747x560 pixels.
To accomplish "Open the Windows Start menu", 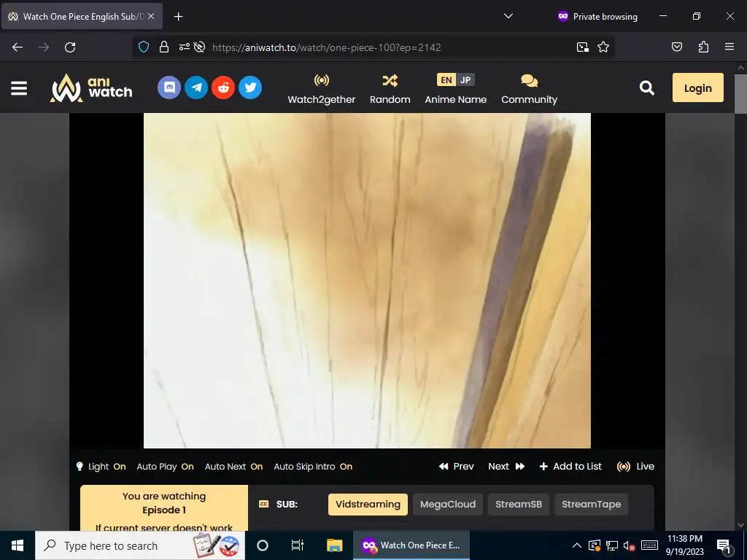I will (18, 545).
